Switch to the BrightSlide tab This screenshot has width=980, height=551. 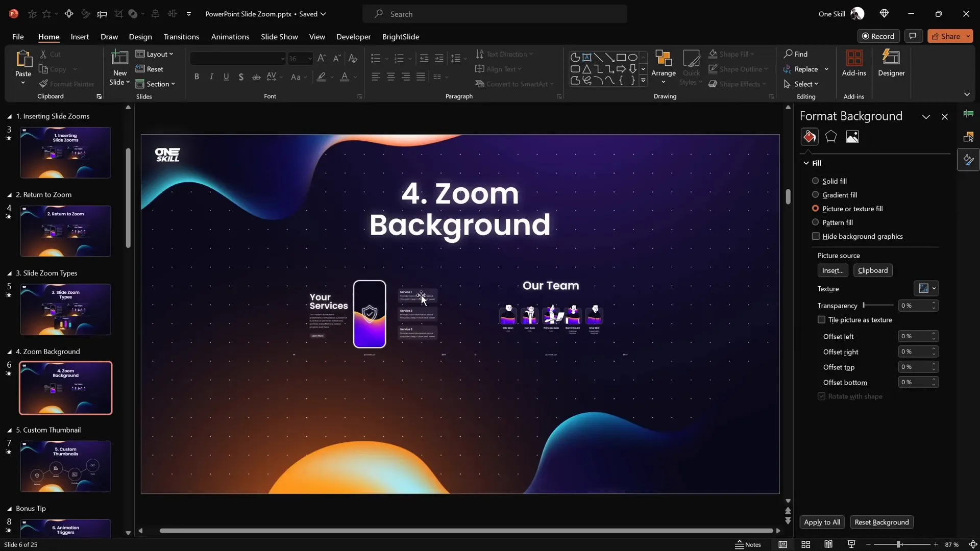click(401, 37)
